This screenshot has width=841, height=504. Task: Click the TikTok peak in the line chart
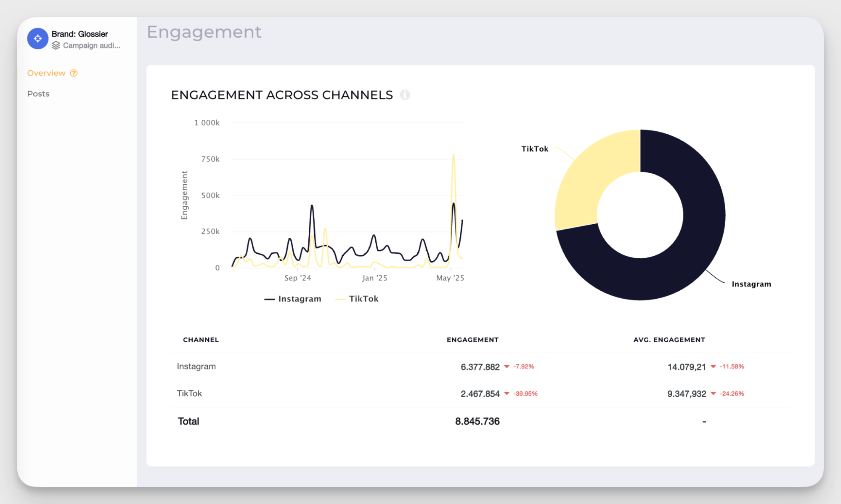point(453,155)
